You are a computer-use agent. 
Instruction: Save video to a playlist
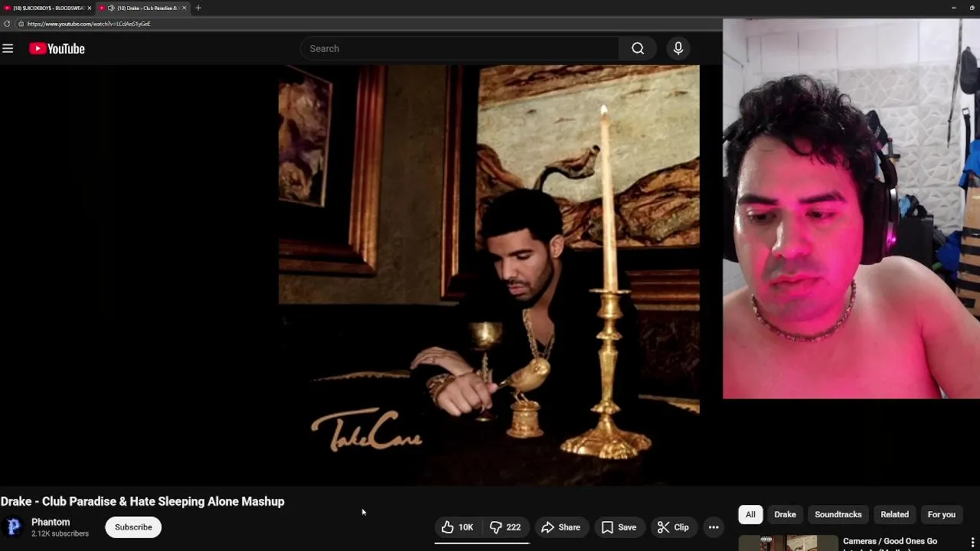(x=619, y=527)
